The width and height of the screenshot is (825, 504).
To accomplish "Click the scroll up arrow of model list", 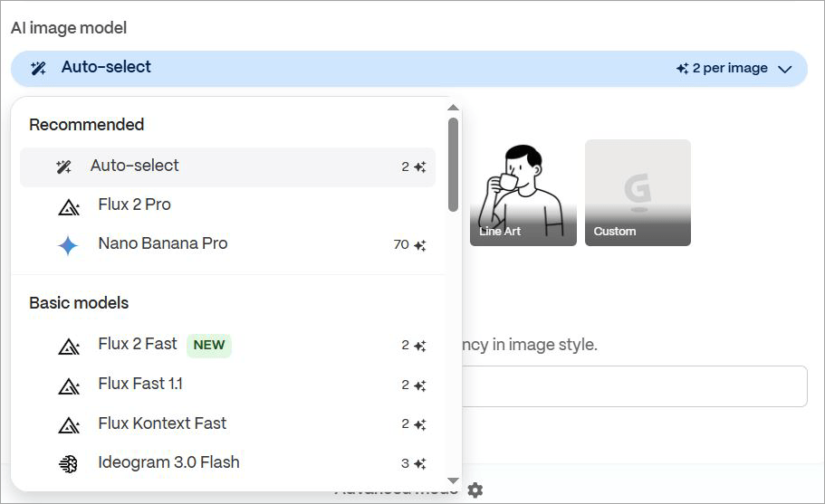I will (453, 108).
